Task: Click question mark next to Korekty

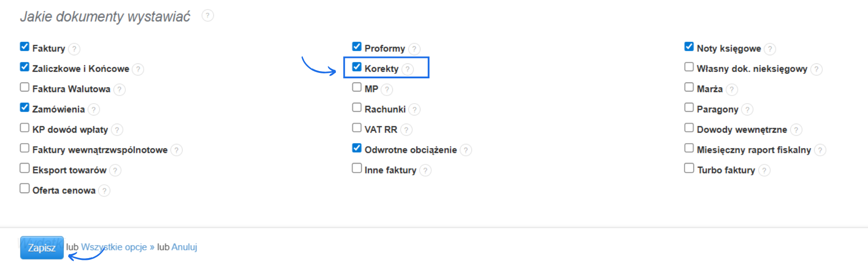Action: [x=408, y=69]
